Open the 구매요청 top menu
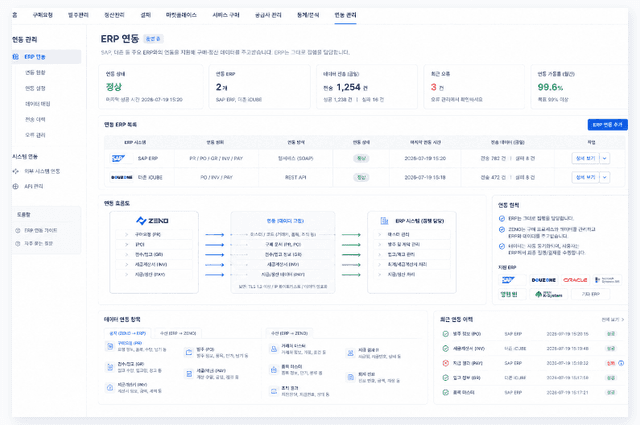640x425 pixels. coord(42,15)
